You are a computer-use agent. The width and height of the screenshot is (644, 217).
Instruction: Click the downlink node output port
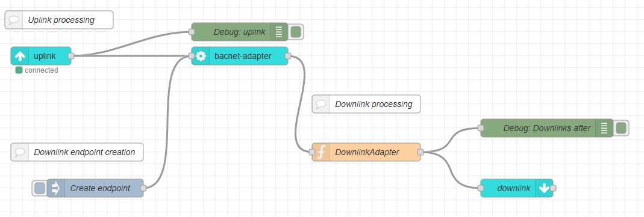[553, 188]
